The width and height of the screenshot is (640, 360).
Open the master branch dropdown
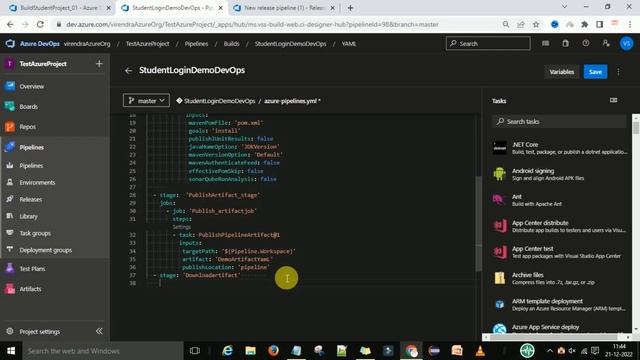[146, 101]
